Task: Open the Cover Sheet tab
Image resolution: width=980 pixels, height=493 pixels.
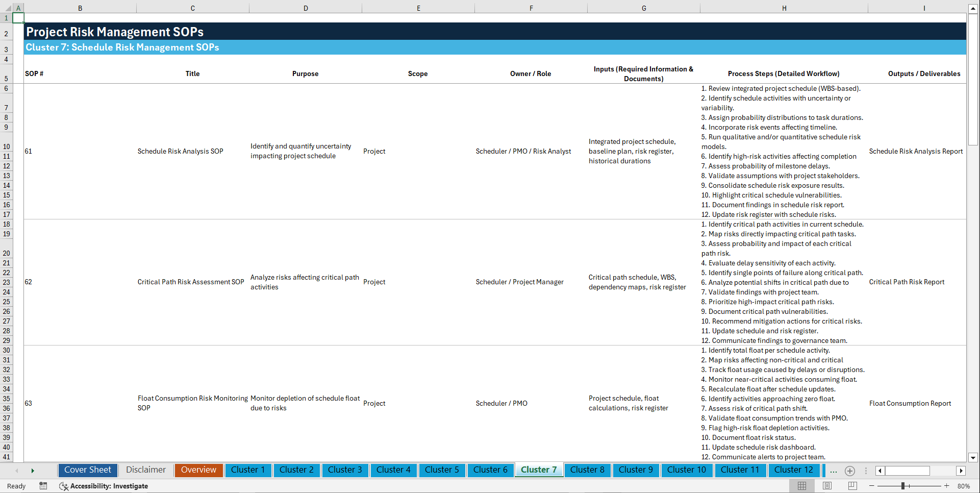Action: [87, 470]
